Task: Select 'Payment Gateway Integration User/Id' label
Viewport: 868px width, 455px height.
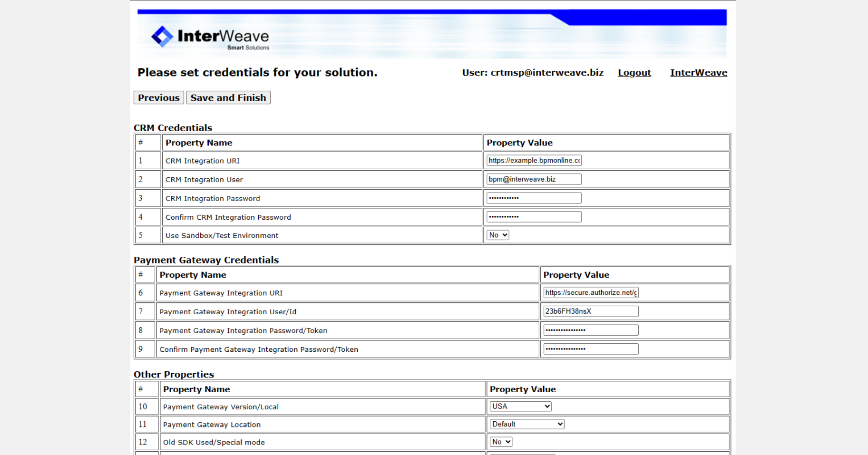Action: pyautogui.click(x=228, y=312)
